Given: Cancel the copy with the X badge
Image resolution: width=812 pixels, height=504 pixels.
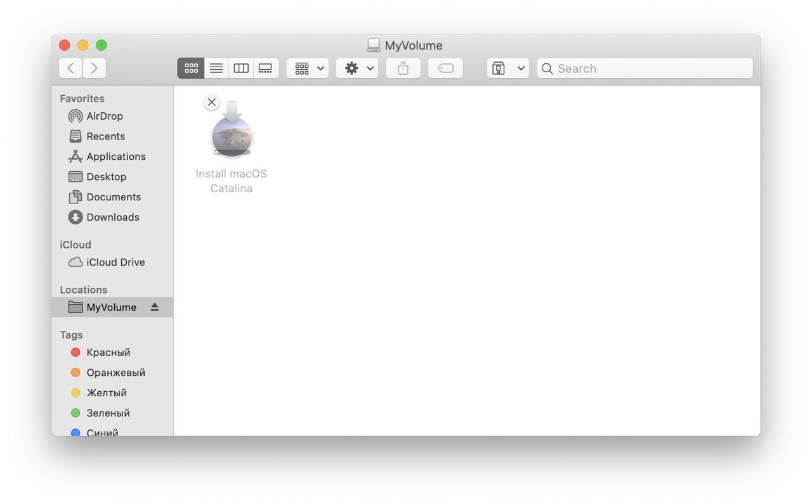Looking at the screenshot, I should 212,102.
